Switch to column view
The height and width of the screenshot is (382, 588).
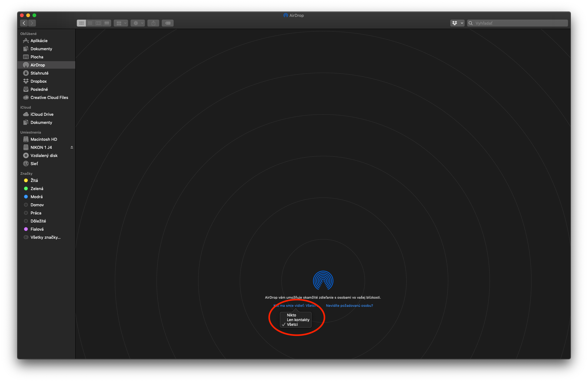point(98,23)
